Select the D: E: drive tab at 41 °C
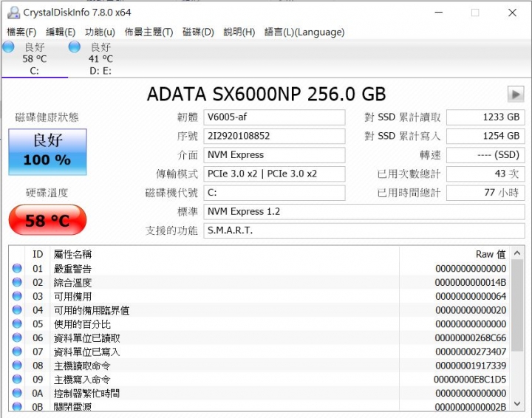 pyautogui.click(x=100, y=58)
